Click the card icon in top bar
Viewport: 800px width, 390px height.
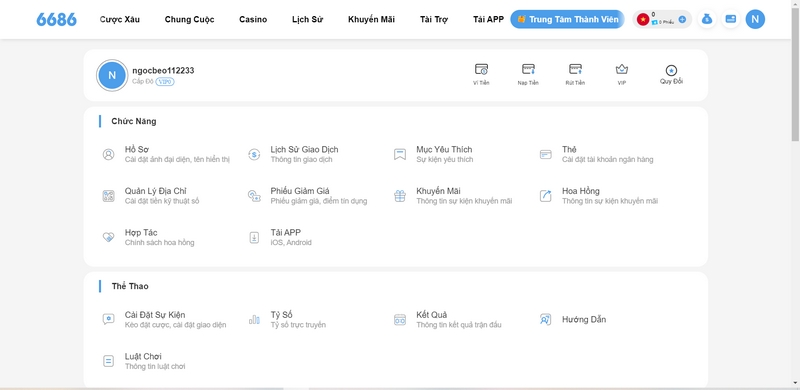pyautogui.click(x=731, y=19)
